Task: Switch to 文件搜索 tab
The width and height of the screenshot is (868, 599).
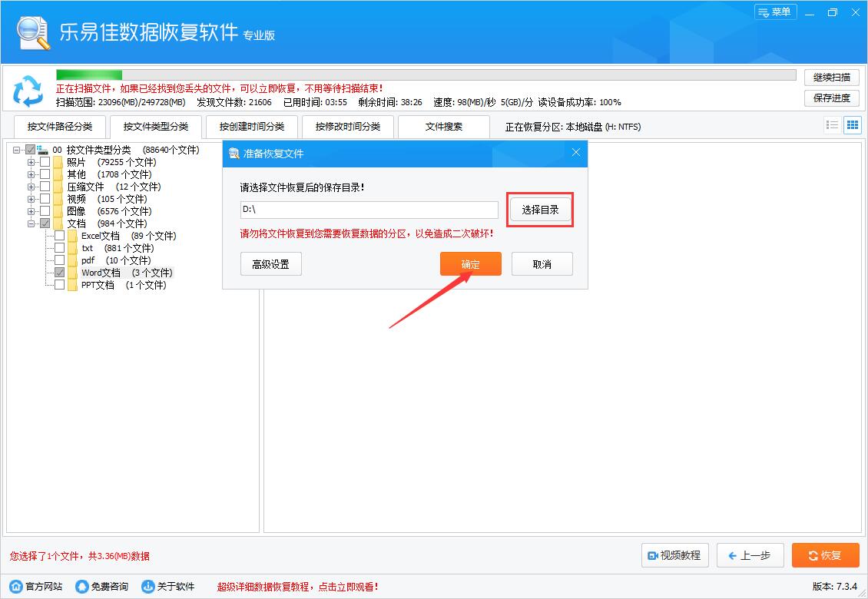Action: point(444,127)
